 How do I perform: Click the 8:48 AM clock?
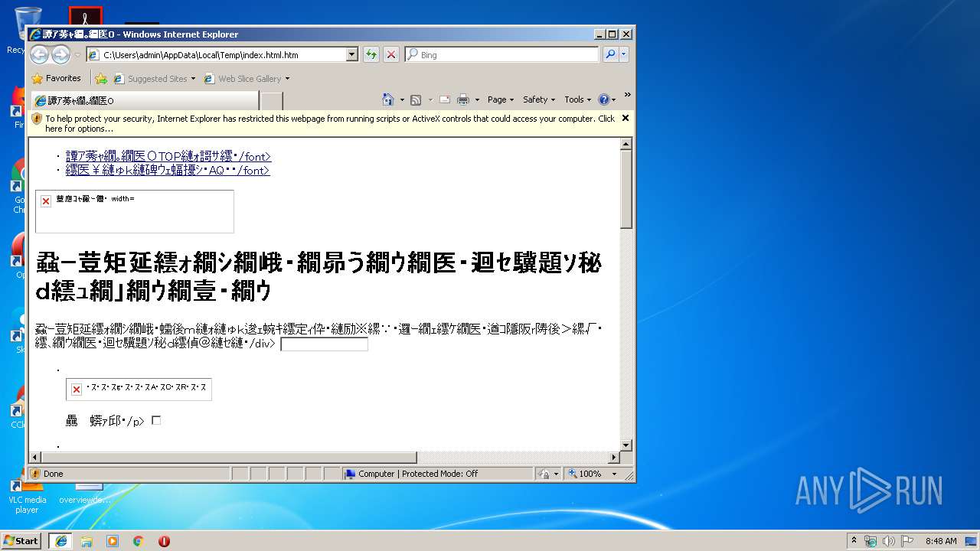point(941,541)
